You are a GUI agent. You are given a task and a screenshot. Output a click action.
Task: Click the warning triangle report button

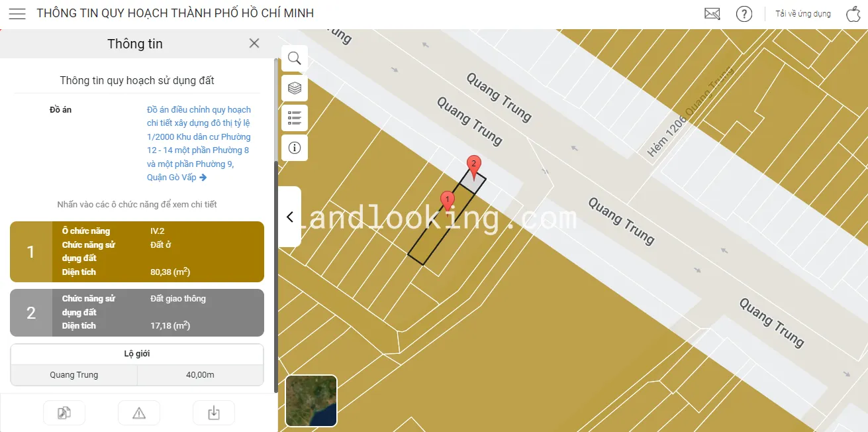[139, 413]
